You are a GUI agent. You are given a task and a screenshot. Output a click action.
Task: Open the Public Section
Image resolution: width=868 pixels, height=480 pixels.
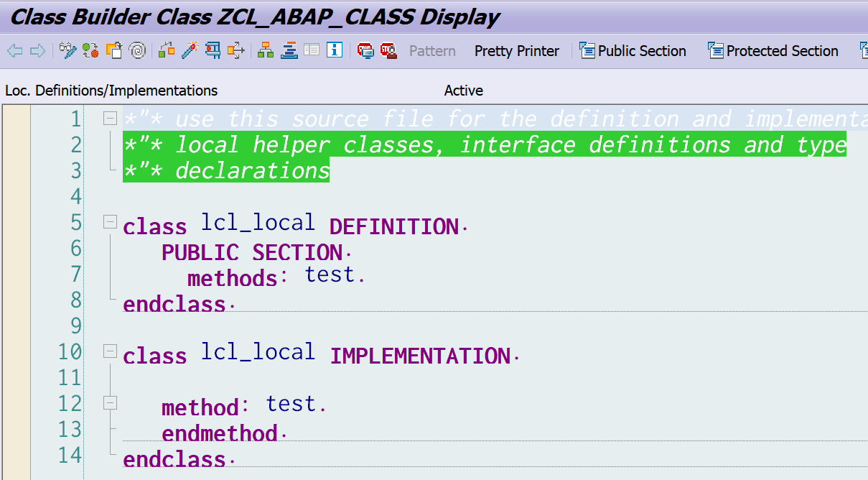633,51
